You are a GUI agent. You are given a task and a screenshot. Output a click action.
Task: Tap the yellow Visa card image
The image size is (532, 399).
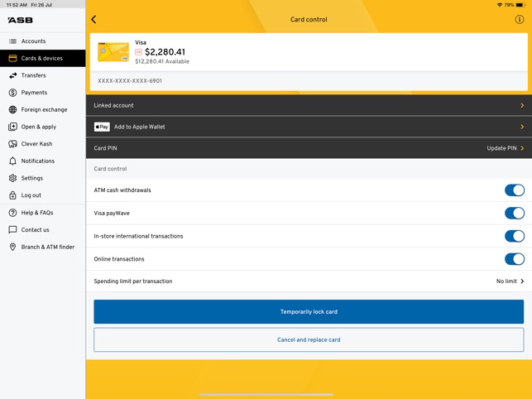pyautogui.click(x=113, y=52)
